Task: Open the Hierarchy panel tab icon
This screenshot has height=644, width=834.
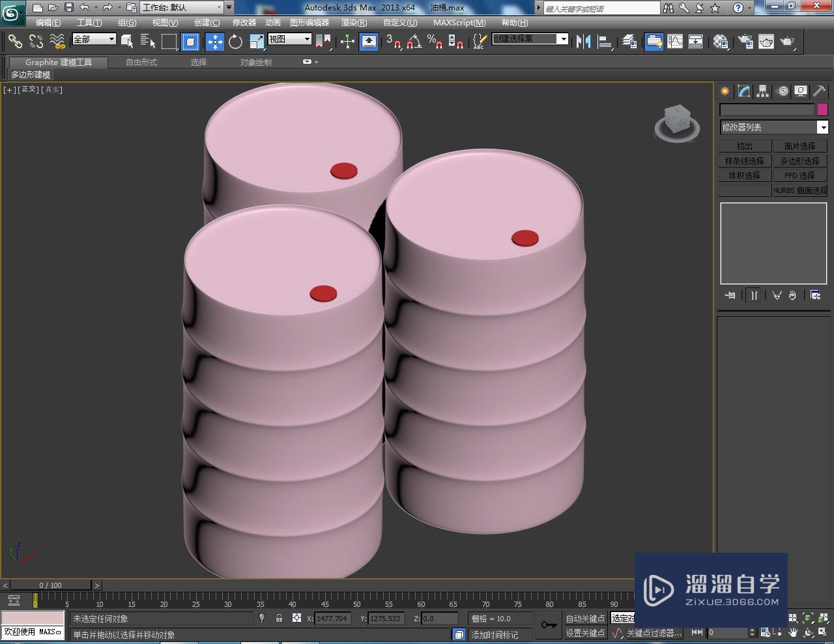Action: point(762,91)
